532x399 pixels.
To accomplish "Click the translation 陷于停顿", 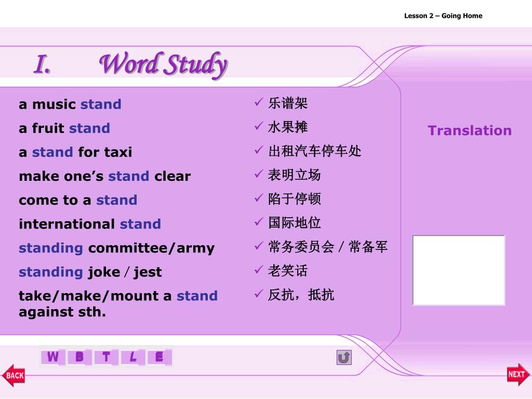I will click(295, 199).
